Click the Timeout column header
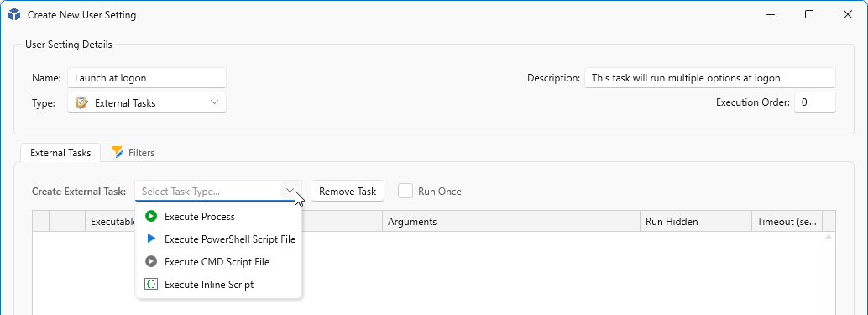This screenshot has height=315, width=868. pyautogui.click(x=787, y=222)
